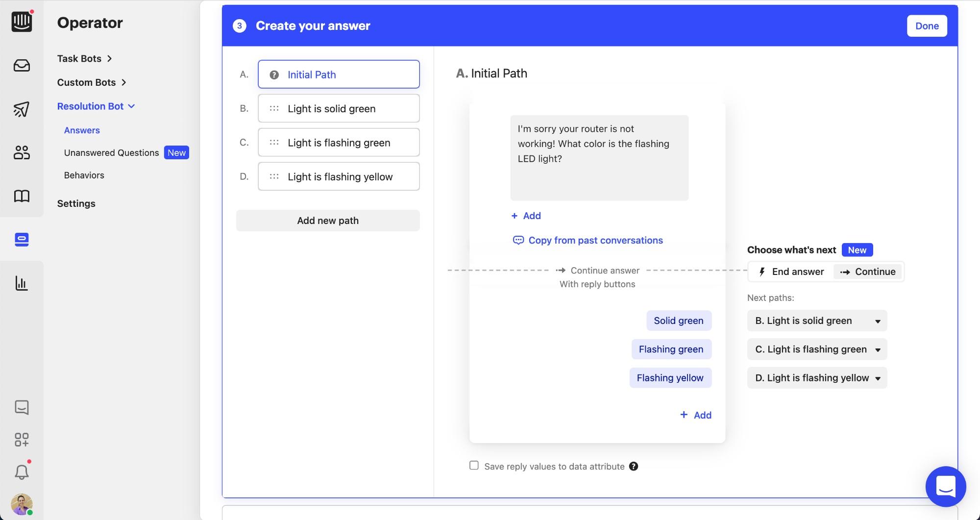
Task: Open Operator Settings
Action: [x=76, y=203]
